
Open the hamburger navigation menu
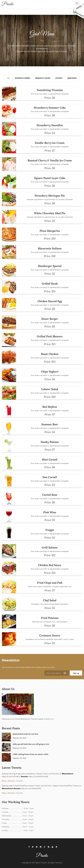click(x=77, y=3)
